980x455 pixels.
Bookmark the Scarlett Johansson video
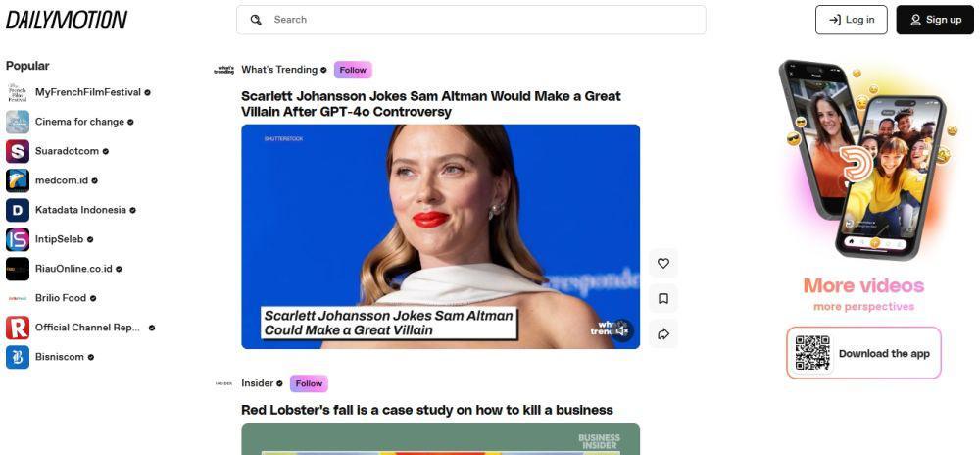coord(663,299)
